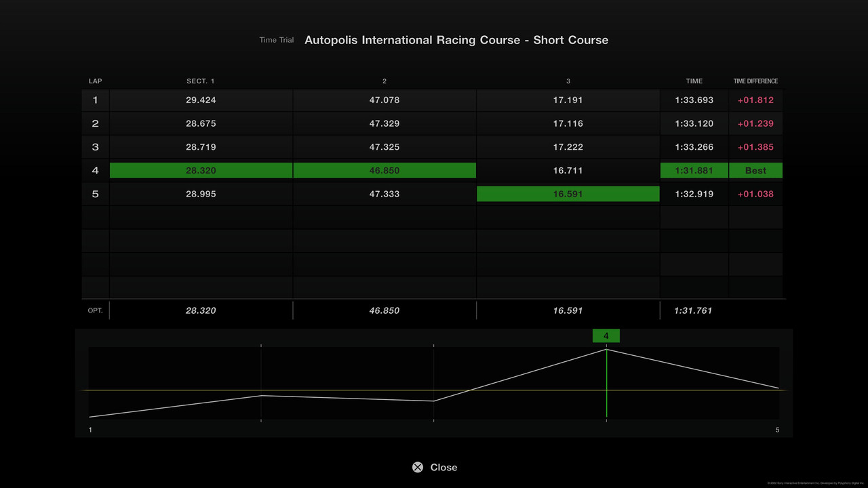Select sector 1 time 28.995
This screenshot has height=488, width=868.
click(201, 194)
